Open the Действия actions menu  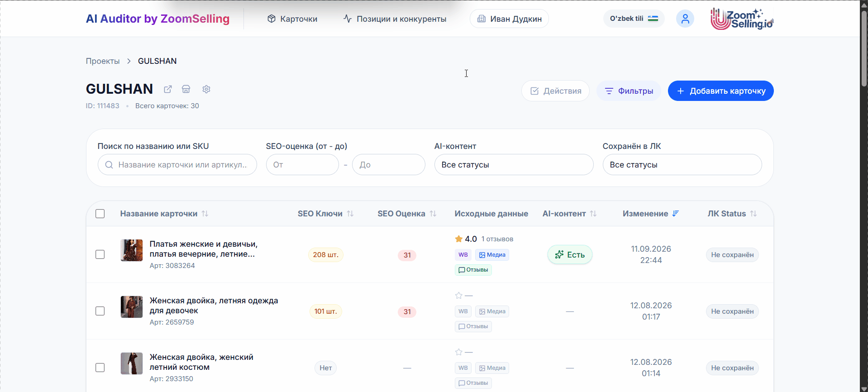tap(555, 91)
